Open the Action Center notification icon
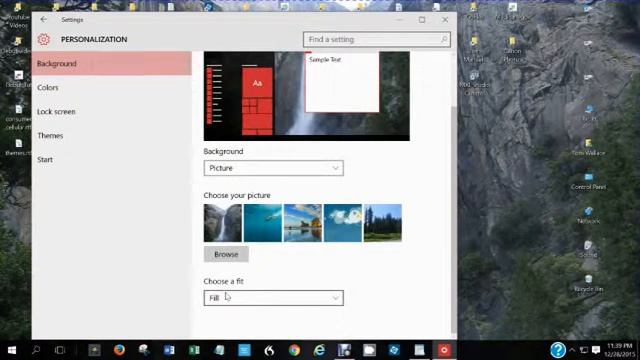 pyautogui.click(x=596, y=350)
